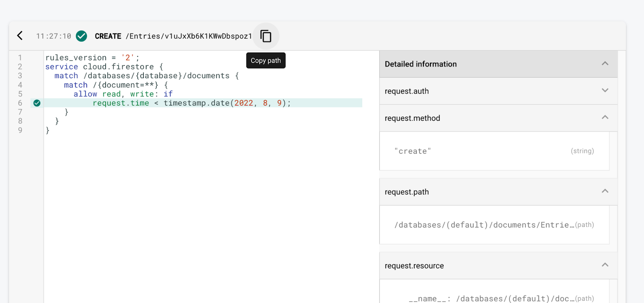Viewport: 644px width, 303px height.
Task: Collapse the request.method section
Action: pos(605,117)
